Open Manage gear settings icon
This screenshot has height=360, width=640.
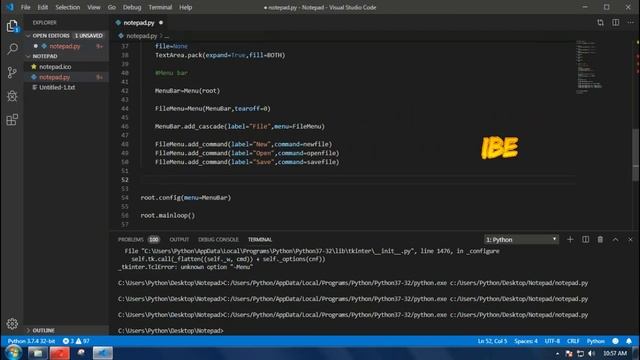[12, 324]
